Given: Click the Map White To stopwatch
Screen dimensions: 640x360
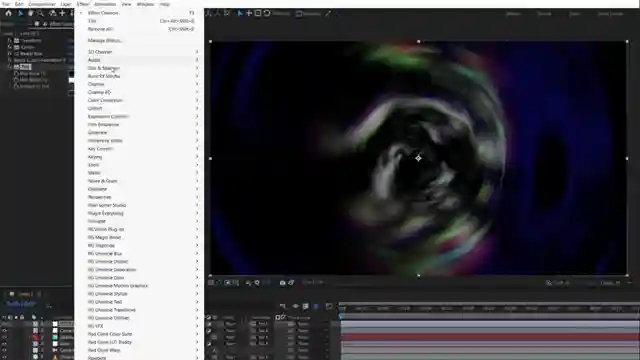Looking at the screenshot, I should [x=16, y=80].
